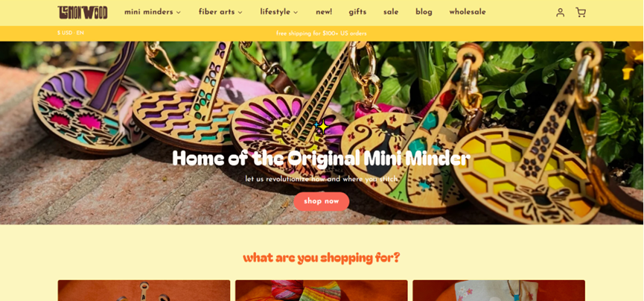This screenshot has height=301, width=644.
Task: Select the yarn skeins category thumbnail
Action: 321,291
